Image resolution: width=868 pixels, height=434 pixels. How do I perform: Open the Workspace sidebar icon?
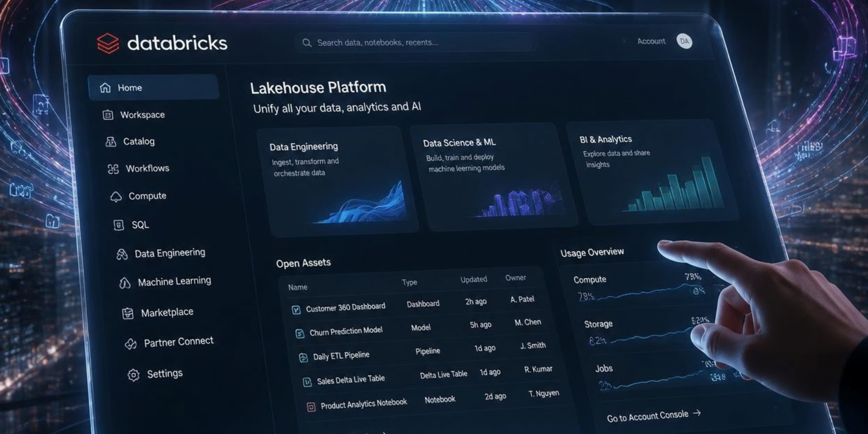coord(108,115)
